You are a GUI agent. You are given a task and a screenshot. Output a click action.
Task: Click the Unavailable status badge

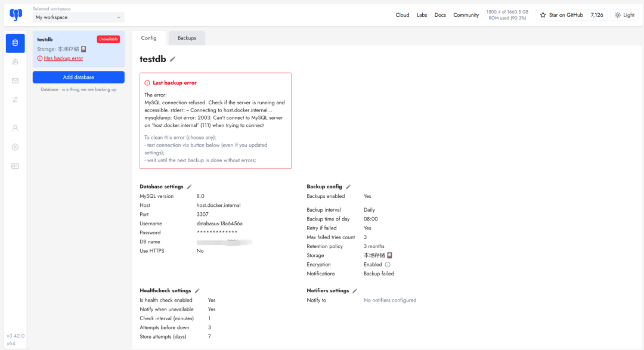pyautogui.click(x=109, y=39)
